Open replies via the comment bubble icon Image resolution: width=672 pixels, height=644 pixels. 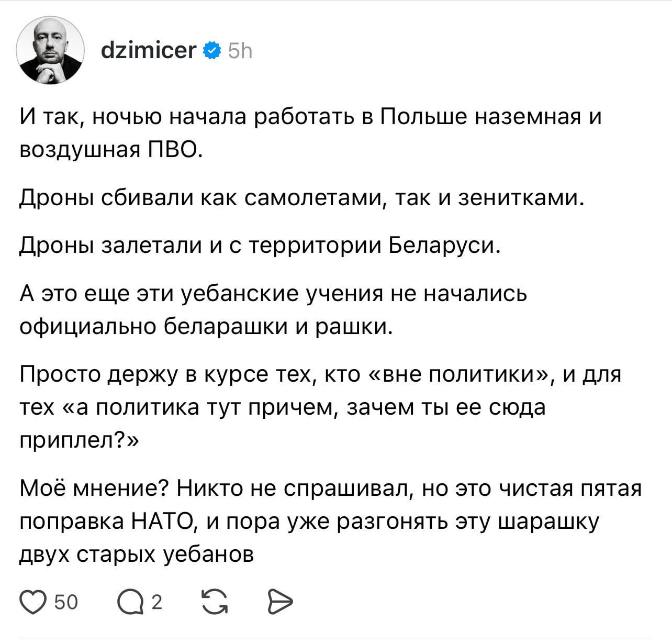click(x=130, y=603)
